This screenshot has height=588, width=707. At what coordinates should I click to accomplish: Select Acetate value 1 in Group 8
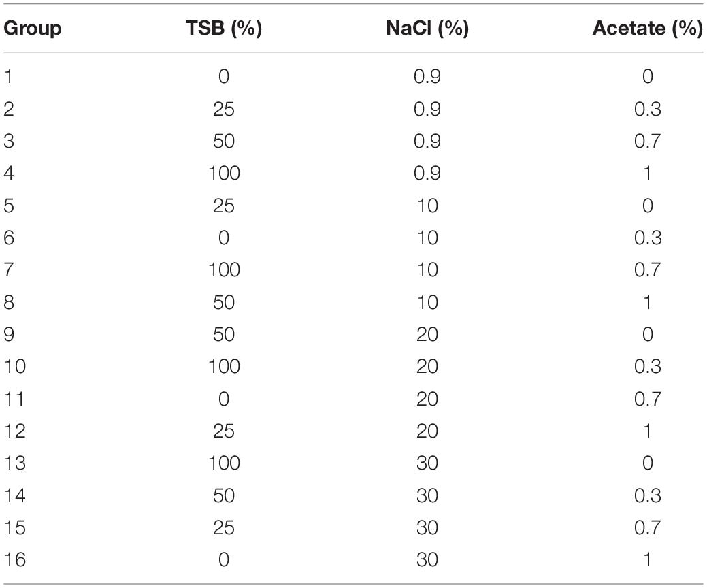point(648,302)
